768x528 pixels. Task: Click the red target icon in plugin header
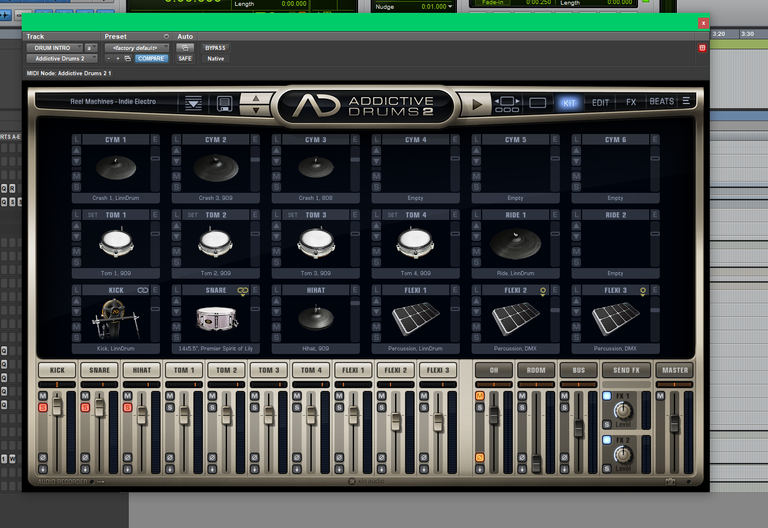702,48
